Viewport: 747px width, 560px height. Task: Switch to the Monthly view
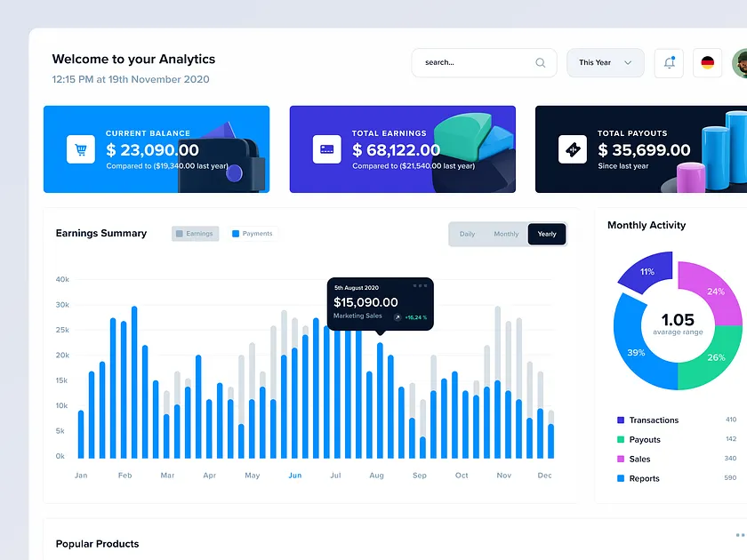pyautogui.click(x=506, y=234)
